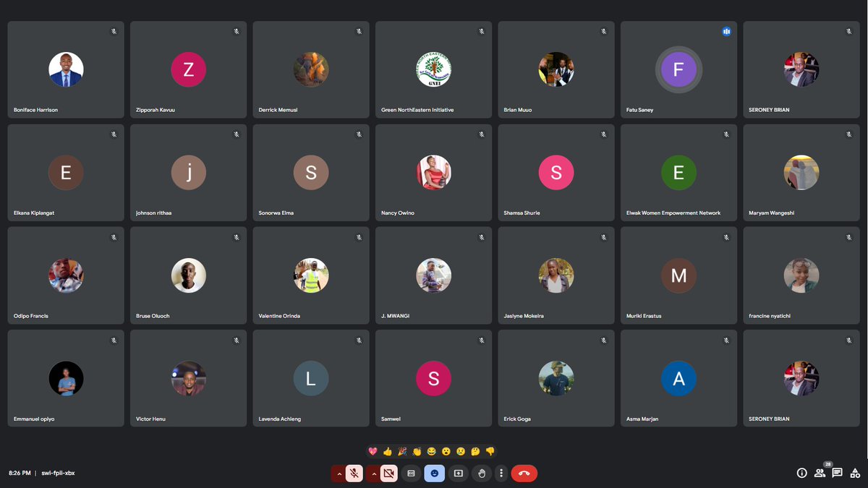
Task: Click the purple F avatar of Fatu Saney
Action: point(678,69)
